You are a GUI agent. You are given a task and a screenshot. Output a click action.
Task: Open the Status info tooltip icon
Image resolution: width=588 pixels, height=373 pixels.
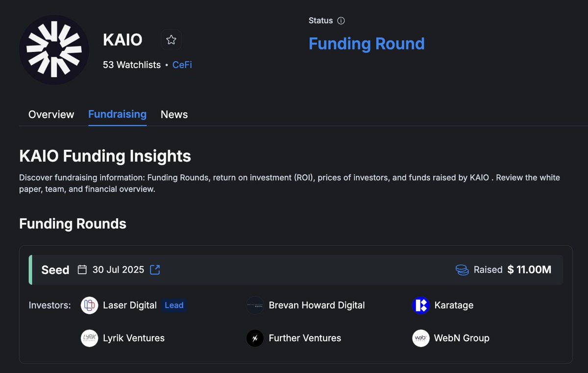tap(342, 21)
